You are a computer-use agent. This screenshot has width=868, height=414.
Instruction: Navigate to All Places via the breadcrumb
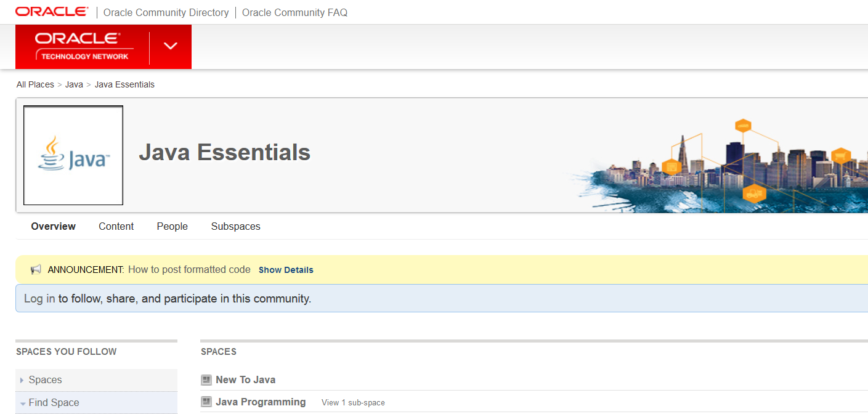click(34, 84)
